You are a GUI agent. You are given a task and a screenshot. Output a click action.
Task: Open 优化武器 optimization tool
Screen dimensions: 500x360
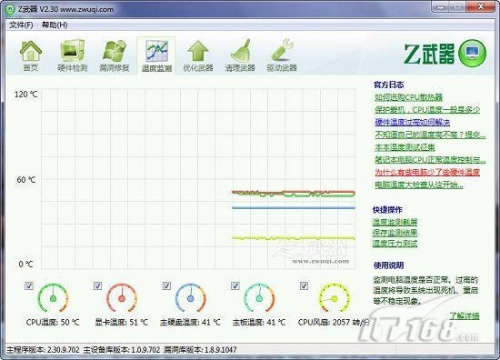pyautogui.click(x=198, y=56)
